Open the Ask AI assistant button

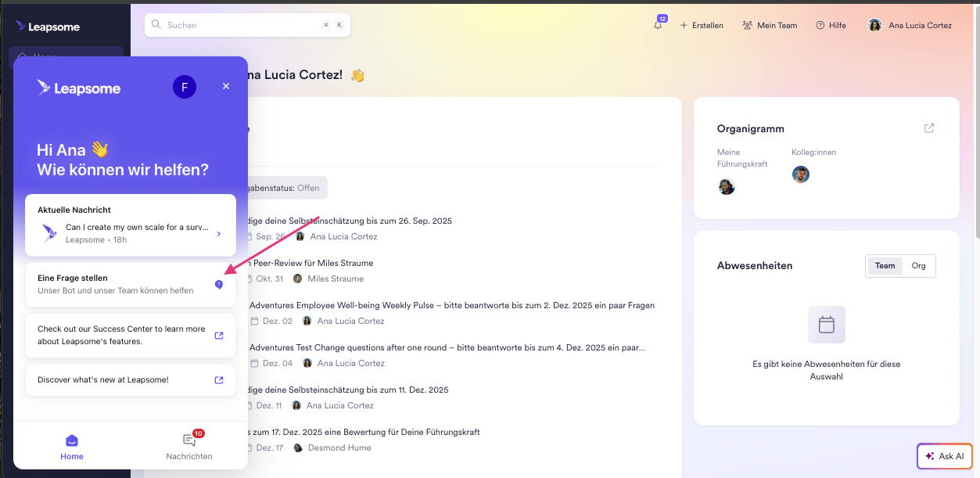point(944,456)
